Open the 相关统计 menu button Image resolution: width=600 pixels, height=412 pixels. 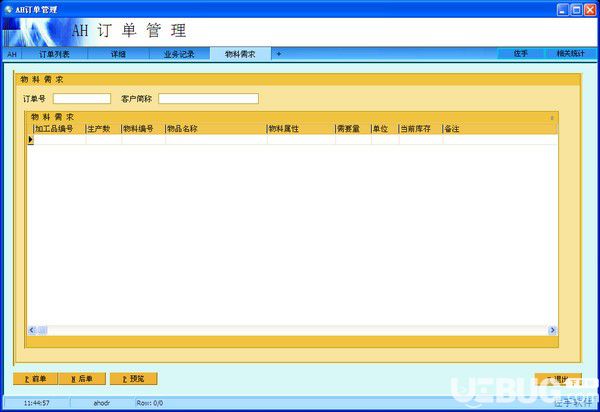[571, 54]
